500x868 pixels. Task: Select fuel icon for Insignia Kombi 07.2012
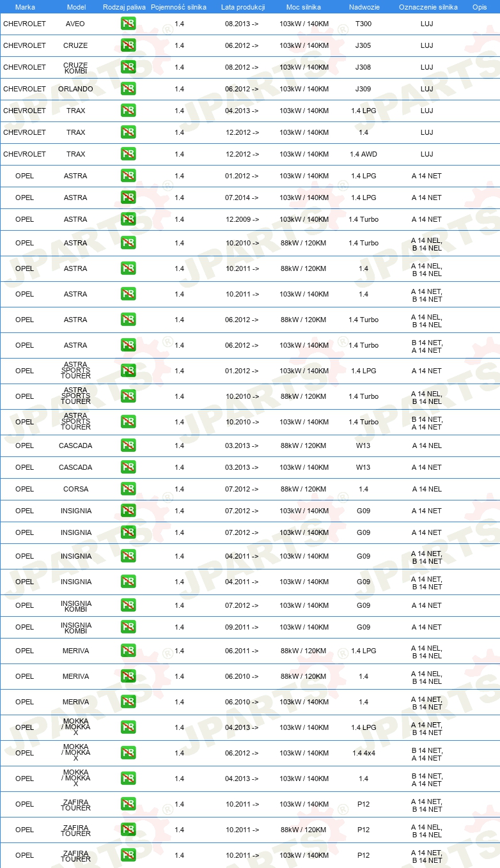[128, 605]
